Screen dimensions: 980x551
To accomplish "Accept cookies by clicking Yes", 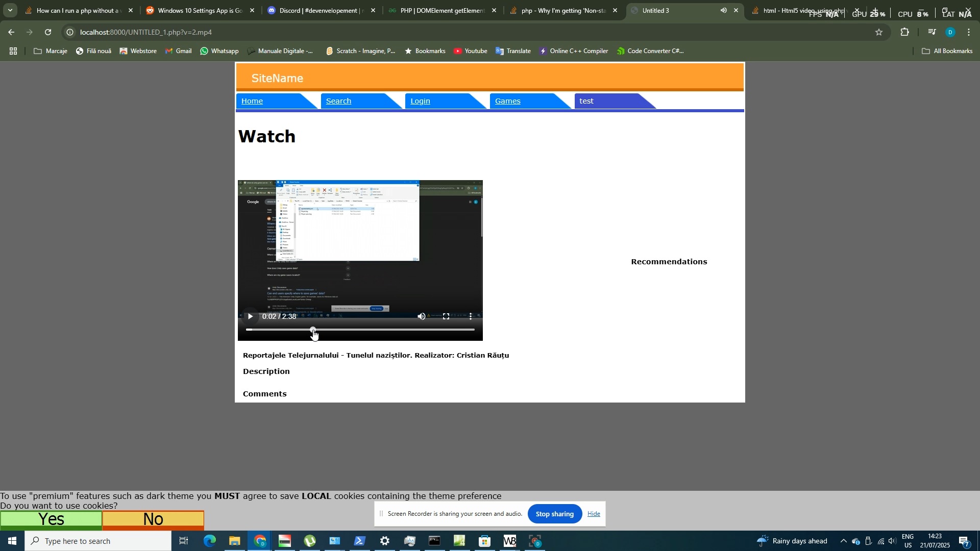I will coord(51,519).
